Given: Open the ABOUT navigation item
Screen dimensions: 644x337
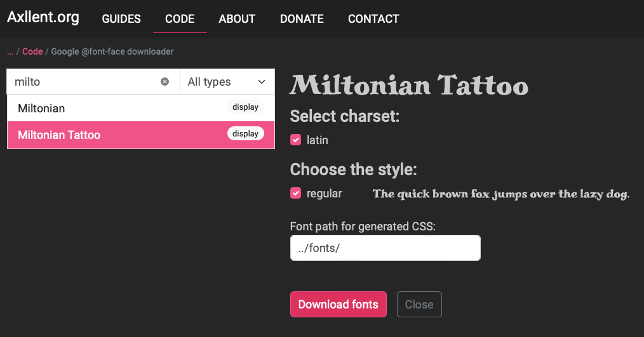Looking at the screenshot, I should 237,19.
